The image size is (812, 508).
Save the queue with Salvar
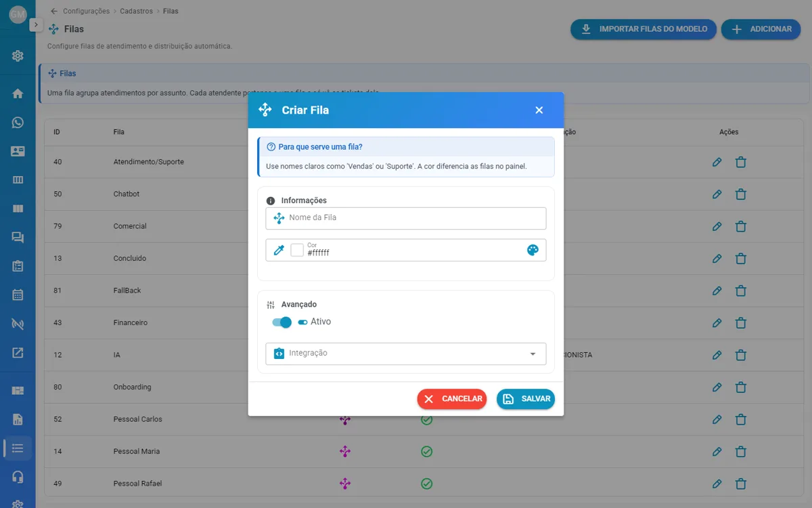(526, 399)
